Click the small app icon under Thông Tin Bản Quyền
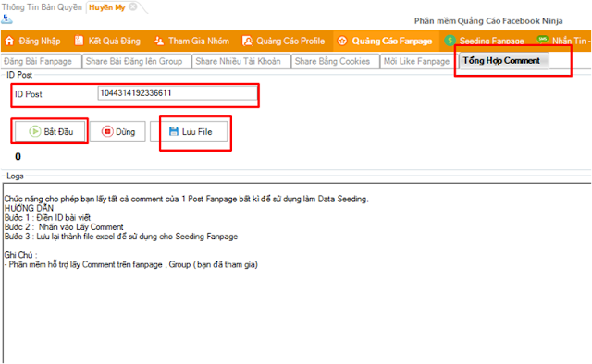This screenshot has height=364, width=592. pos(6,18)
